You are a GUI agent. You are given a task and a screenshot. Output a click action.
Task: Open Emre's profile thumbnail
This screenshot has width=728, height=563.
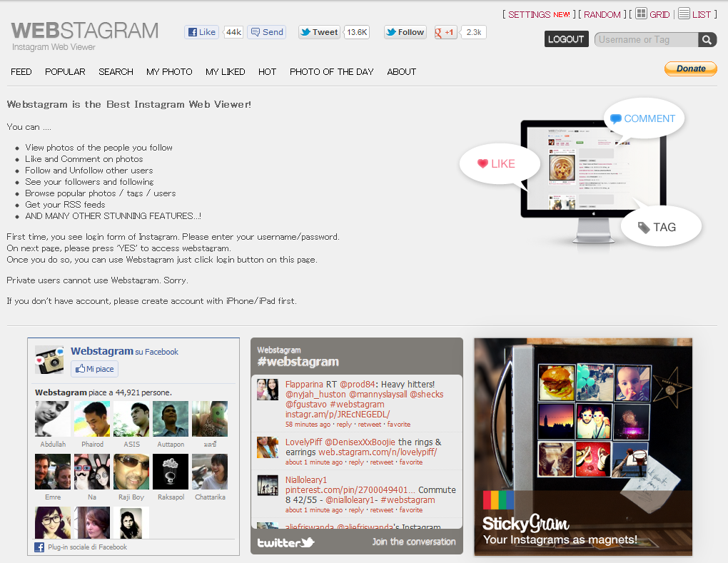tap(53, 472)
